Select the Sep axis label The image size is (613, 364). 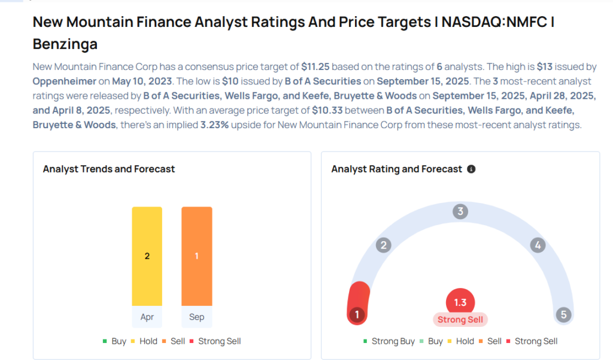[x=196, y=317]
